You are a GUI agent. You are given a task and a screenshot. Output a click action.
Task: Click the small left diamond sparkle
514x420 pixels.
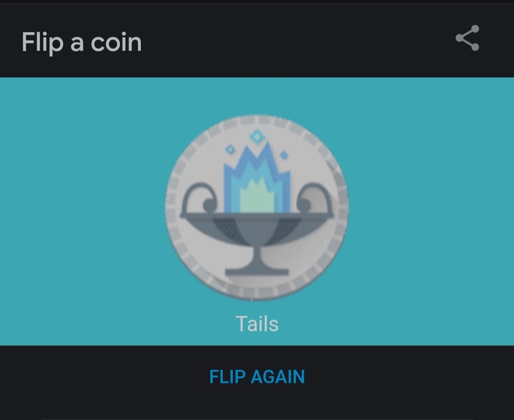point(230,150)
